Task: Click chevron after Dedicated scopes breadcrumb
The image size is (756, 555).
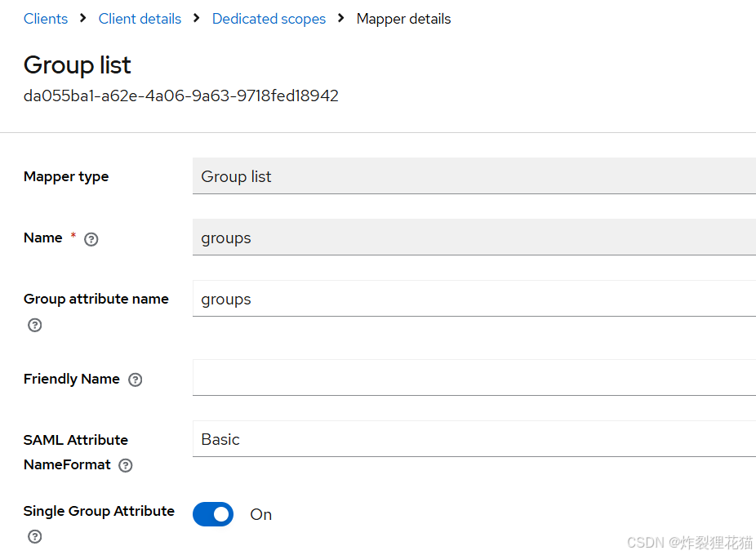Action: pos(341,18)
